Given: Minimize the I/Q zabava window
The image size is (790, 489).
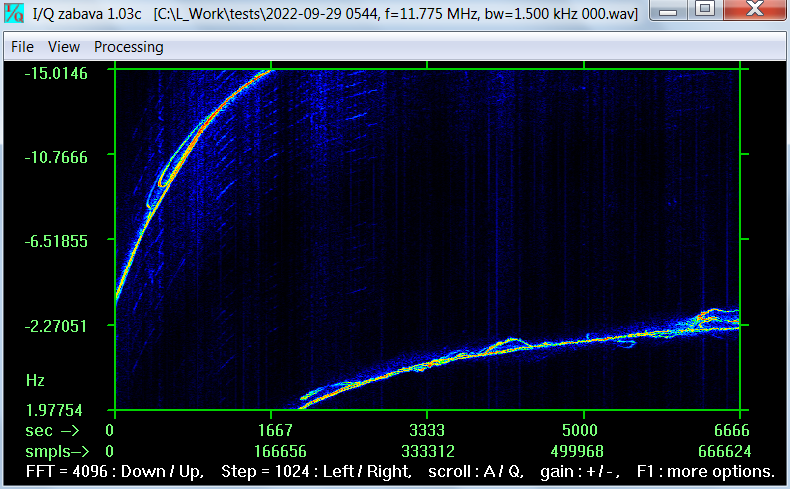Looking at the screenshot, I should pos(668,10).
